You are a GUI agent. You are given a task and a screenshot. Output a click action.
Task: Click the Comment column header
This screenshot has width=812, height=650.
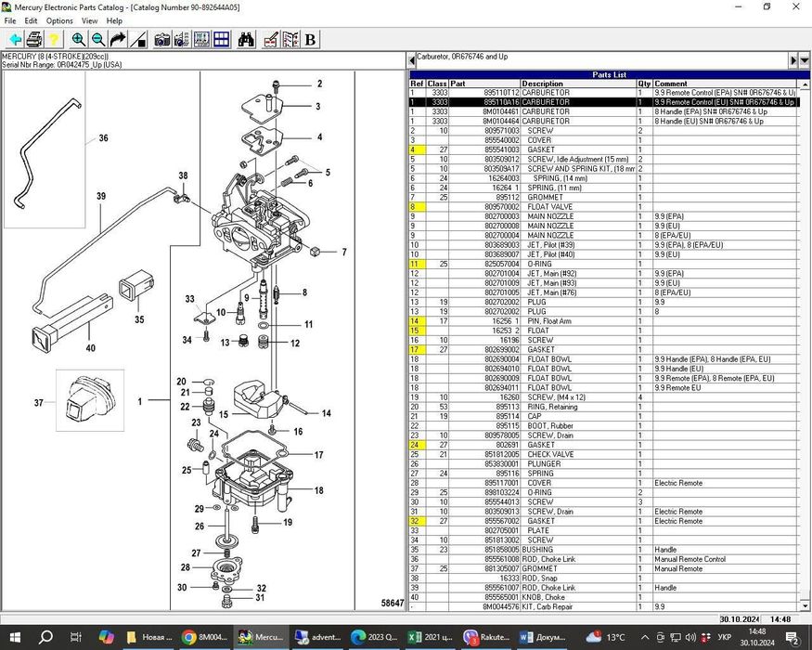(x=725, y=84)
